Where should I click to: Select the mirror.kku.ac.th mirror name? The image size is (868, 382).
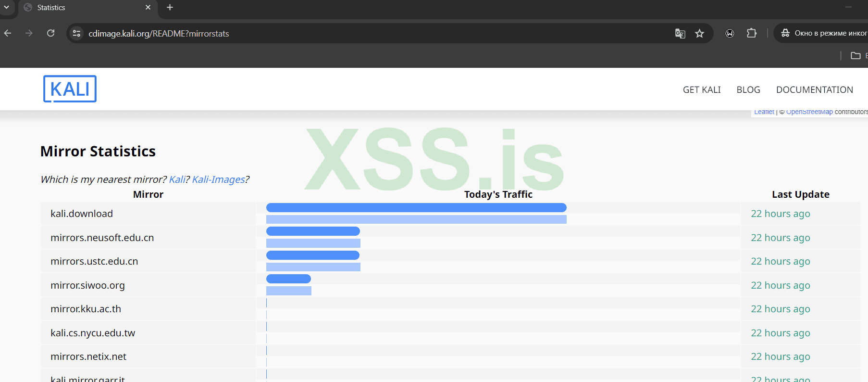coord(86,309)
